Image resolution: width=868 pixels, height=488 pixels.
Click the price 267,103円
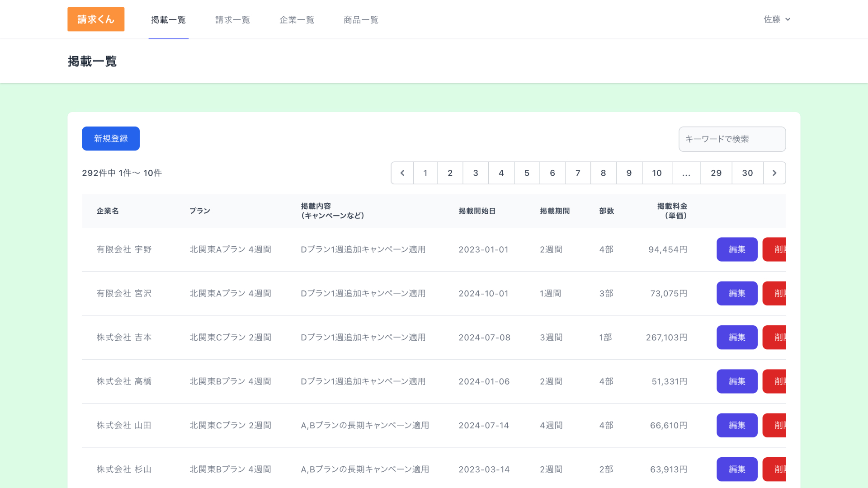pos(666,338)
